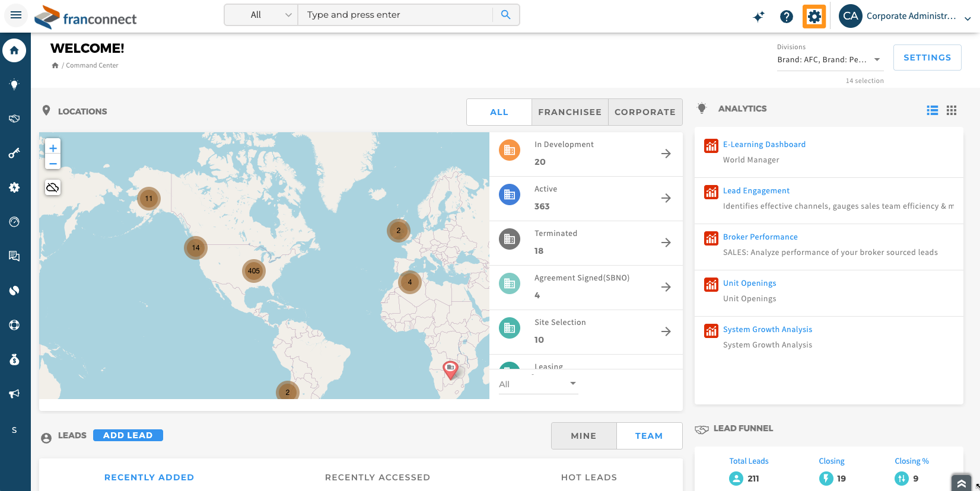Click the 14 map cluster marker
This screenshot has height=491, width=980.
pyautogui.click(x=196, y=248)
